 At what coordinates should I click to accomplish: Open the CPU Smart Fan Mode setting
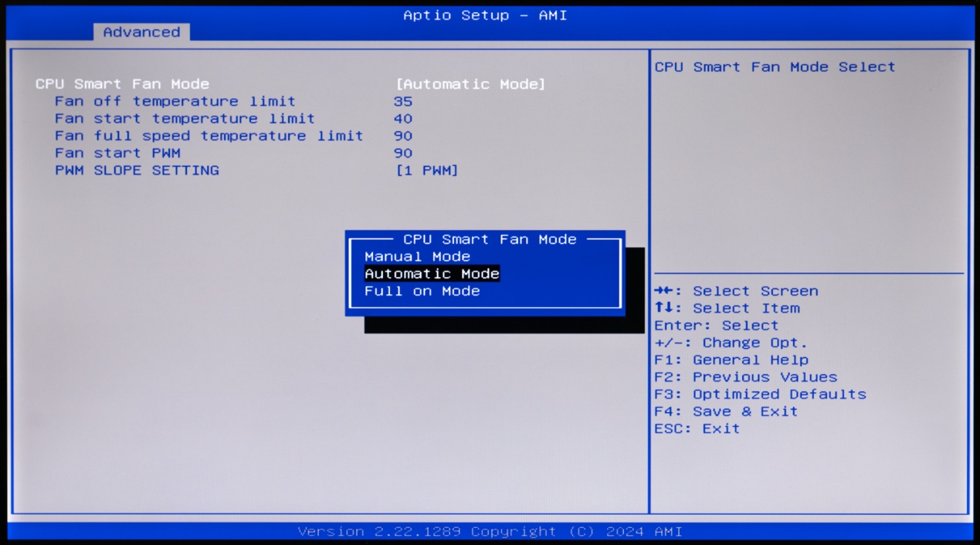coord(122,84)
